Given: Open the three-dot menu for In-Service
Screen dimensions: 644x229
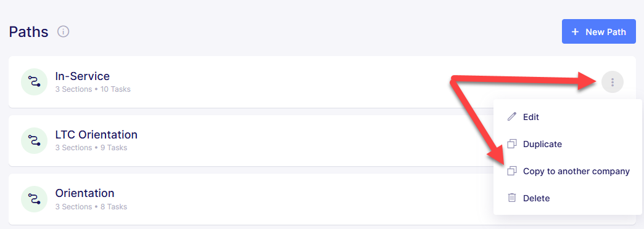Looking at the screenshot, I should (613, 82).
